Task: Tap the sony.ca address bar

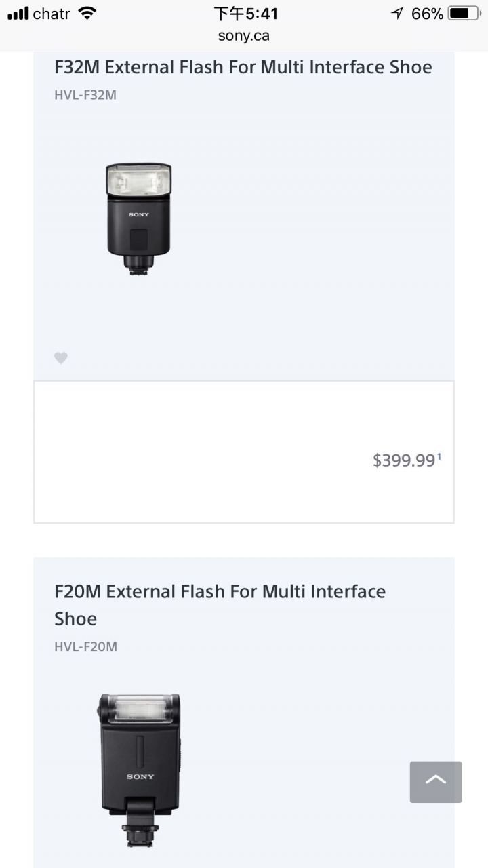Action: (244, 36)
